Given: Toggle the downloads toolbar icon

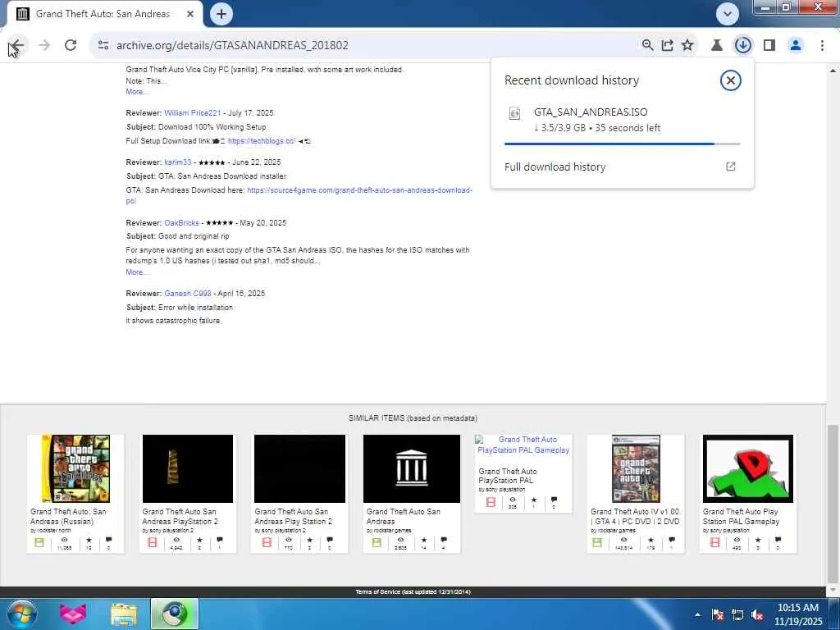Looking at the screenshot, I should pyautogui.click(x=742, y=46).
